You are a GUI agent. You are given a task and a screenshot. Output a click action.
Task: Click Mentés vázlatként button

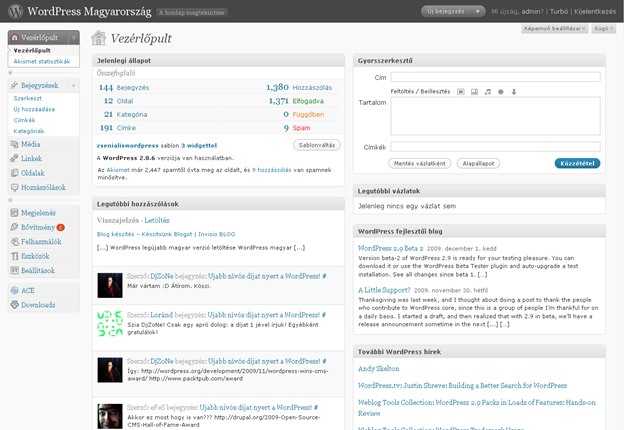(x=419, y=163)
